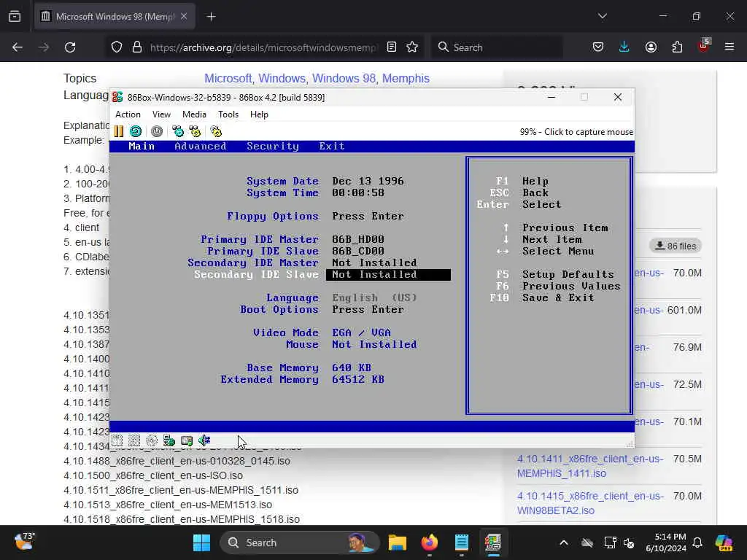Screen dimensions: 747x560
Task: Click the speaker sound icon in 86Box status bar
Action: [204, 440]
